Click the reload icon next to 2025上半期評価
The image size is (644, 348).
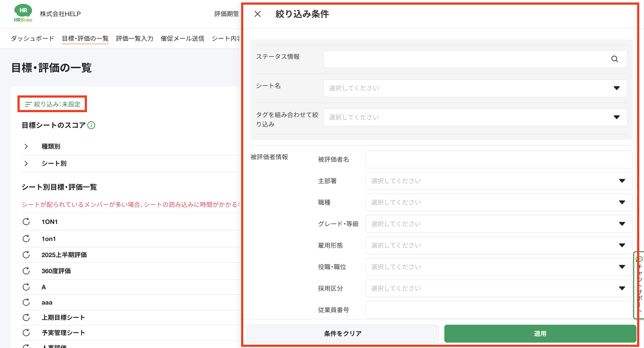coord(26,255)
